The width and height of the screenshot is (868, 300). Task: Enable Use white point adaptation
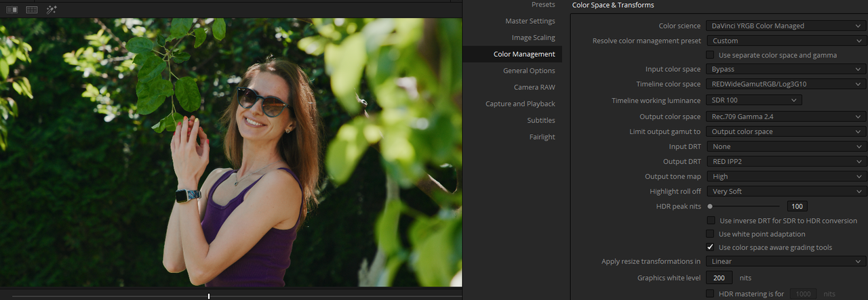(x=710, y=234)
